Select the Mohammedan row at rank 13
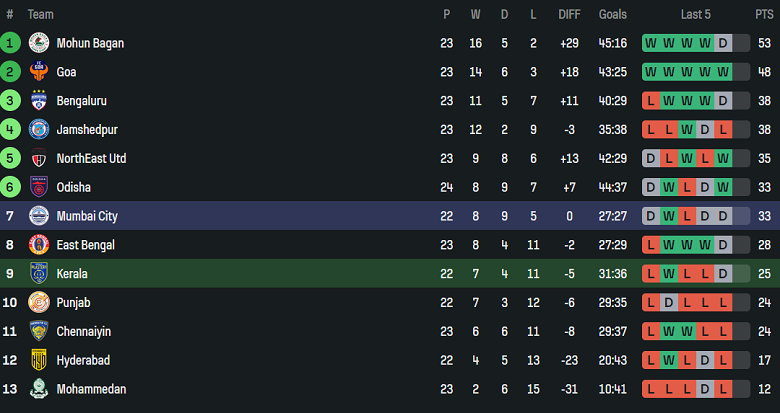Image resolution: width=780 pixels, height=413 pixels. pos(300,389)
